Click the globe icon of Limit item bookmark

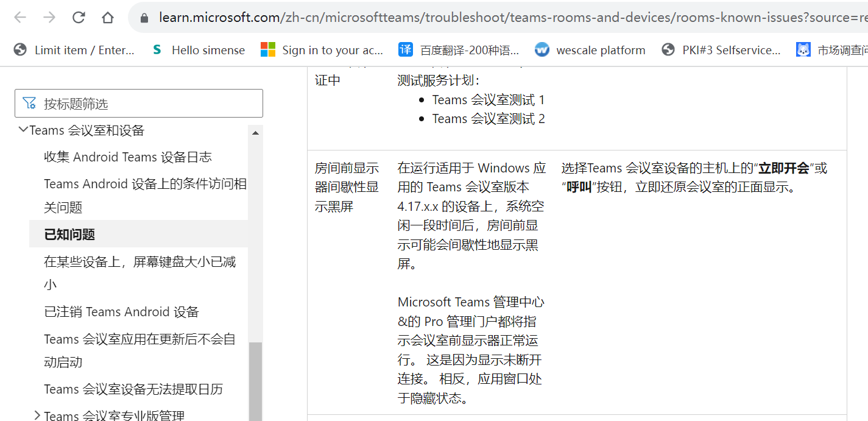[x=20, y=50]
